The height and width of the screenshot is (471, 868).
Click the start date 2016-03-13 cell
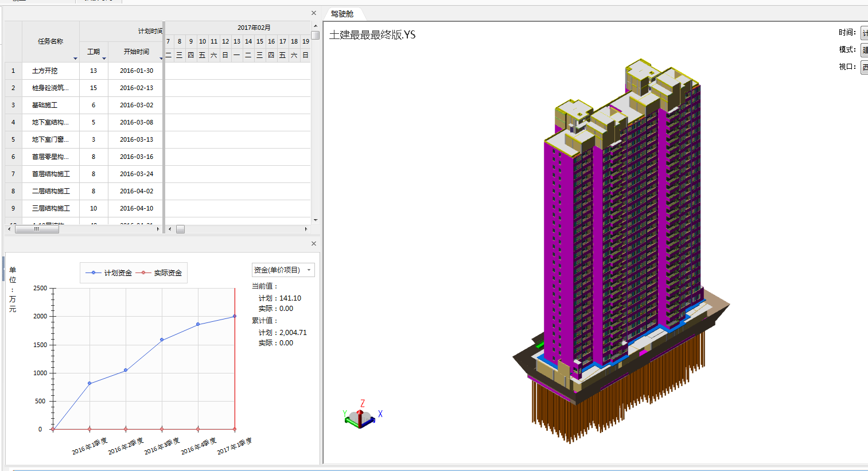(136, 139)
